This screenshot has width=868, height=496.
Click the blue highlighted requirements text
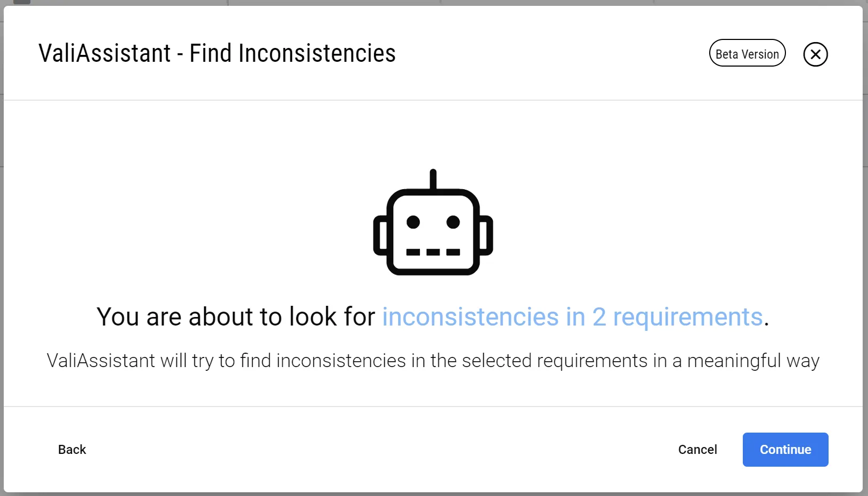(x=572, y=317)
